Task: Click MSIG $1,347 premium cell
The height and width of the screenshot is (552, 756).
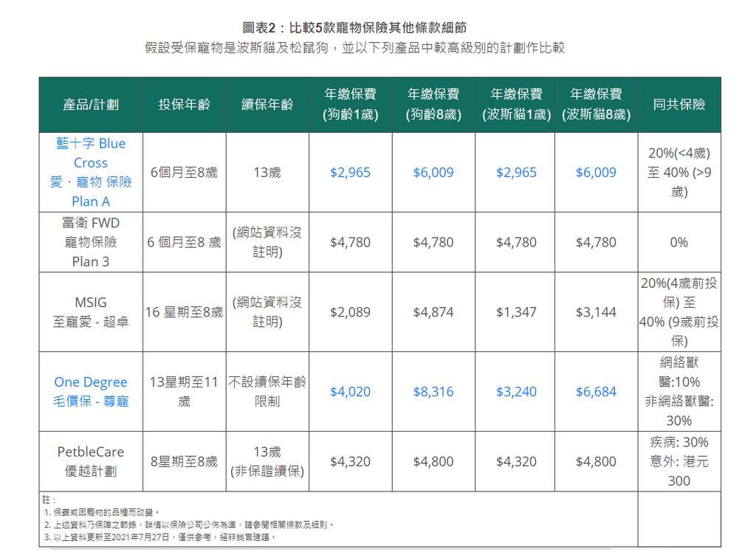Action: click(x=516, y=312)
